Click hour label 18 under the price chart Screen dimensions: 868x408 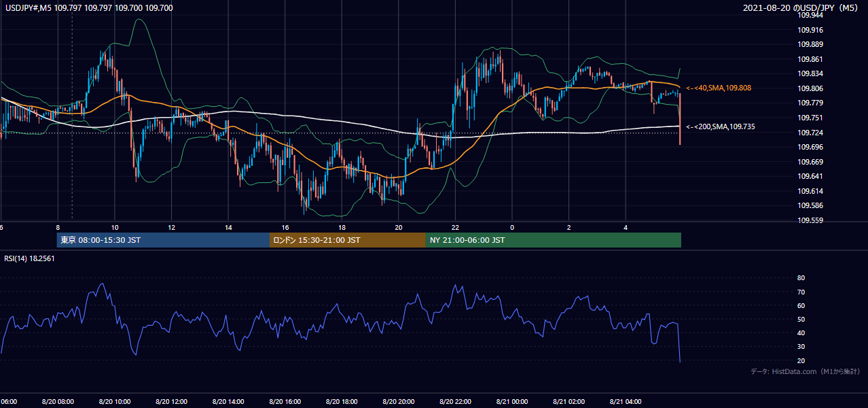[342, 227]
